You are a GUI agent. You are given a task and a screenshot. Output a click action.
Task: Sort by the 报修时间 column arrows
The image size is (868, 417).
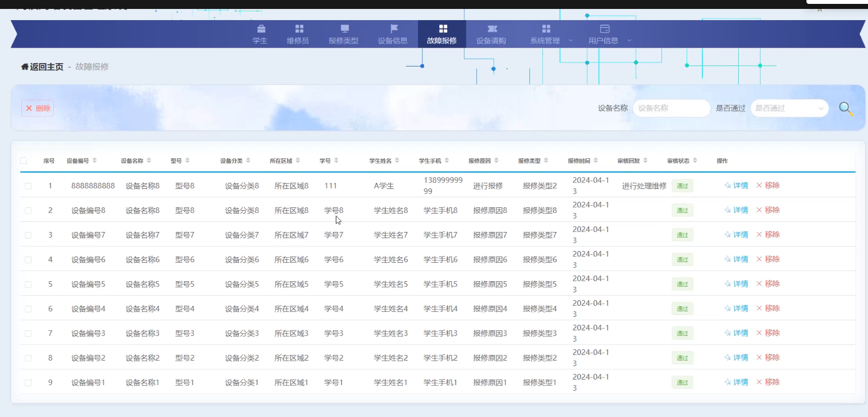tap(595, 160)
